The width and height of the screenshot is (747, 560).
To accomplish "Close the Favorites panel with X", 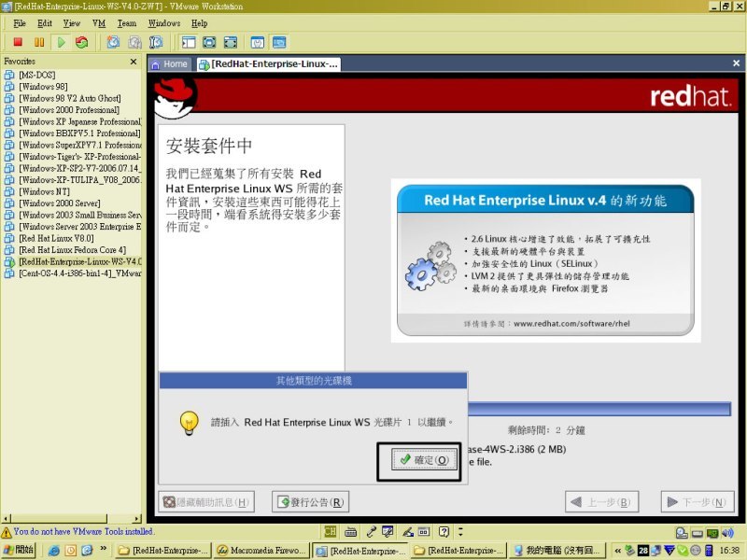I will tap(134, 62).
